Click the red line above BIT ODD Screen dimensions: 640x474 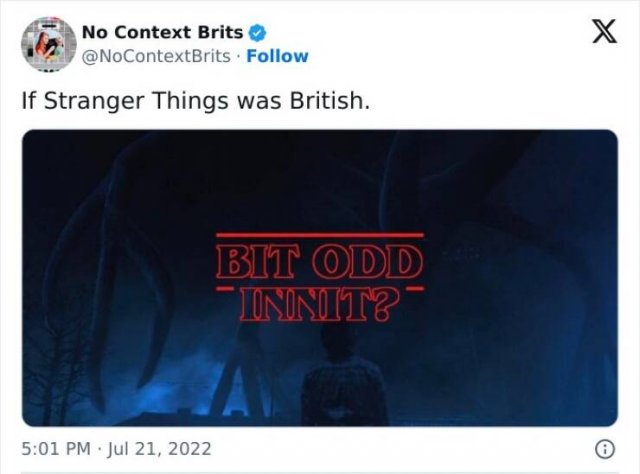click(x=320, y=236)
